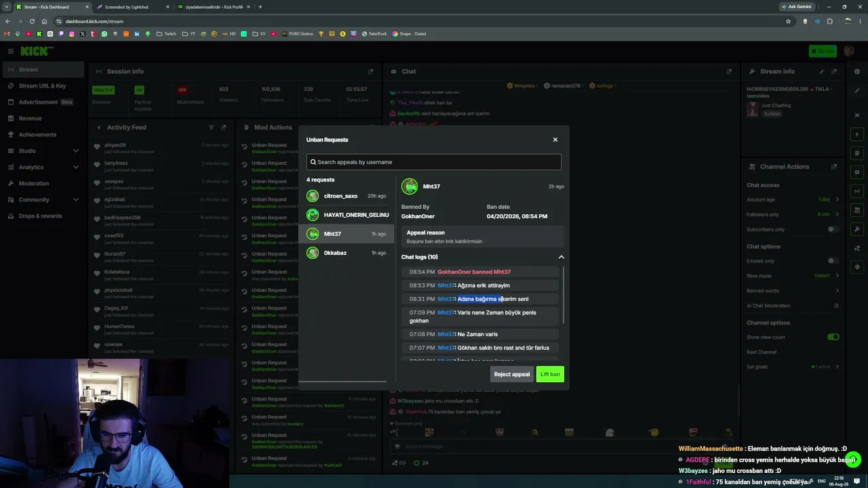Click the chat bubble icon in the right toolbar
This screenshot has height=488, width=868.
pos(857,172)
